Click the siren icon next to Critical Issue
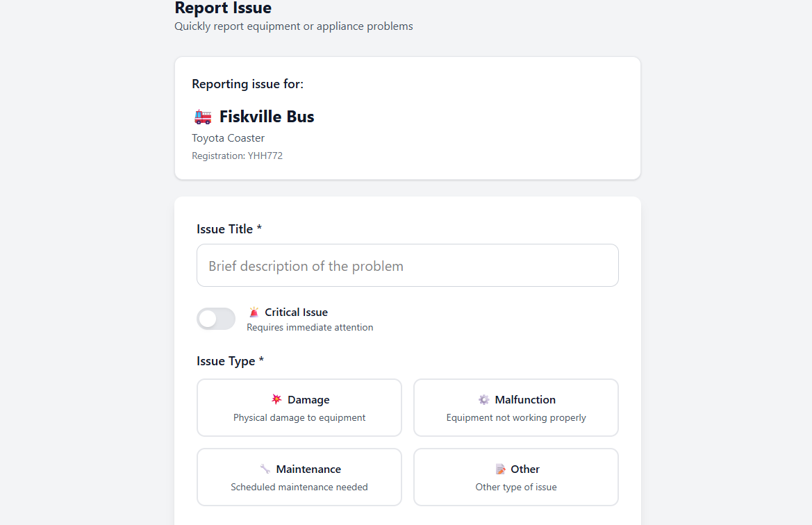 tap(255, 311)
